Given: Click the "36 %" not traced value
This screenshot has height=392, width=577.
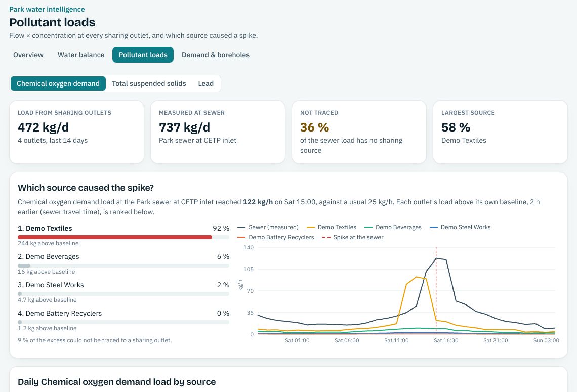Looking at the screenshot, I should [315, 127].
